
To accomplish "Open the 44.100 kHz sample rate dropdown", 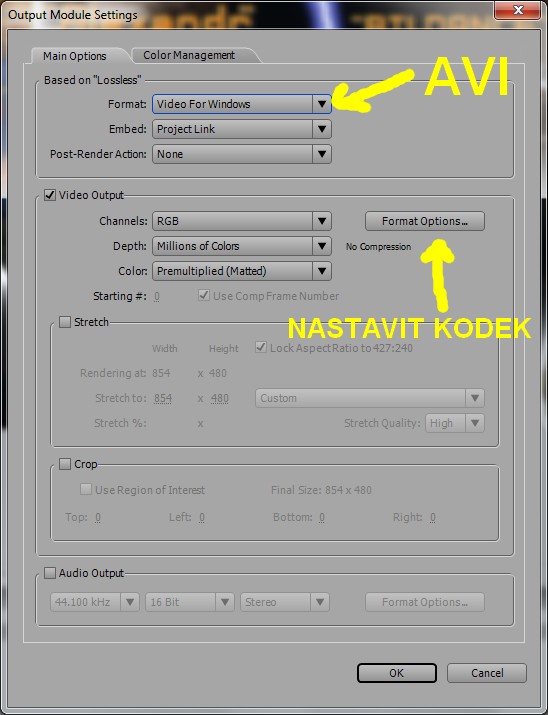I will pos(94,602).
